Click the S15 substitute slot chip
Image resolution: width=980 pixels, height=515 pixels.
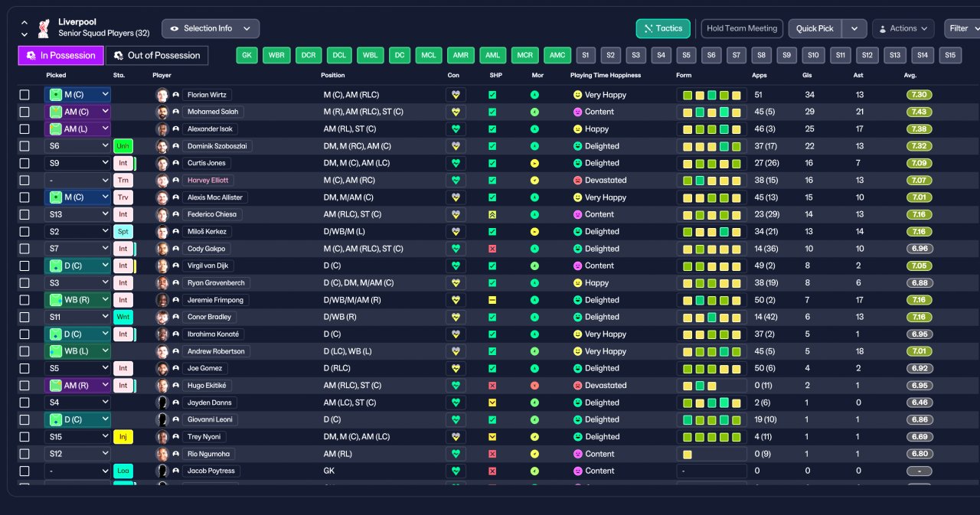click(x=949, y=55)
